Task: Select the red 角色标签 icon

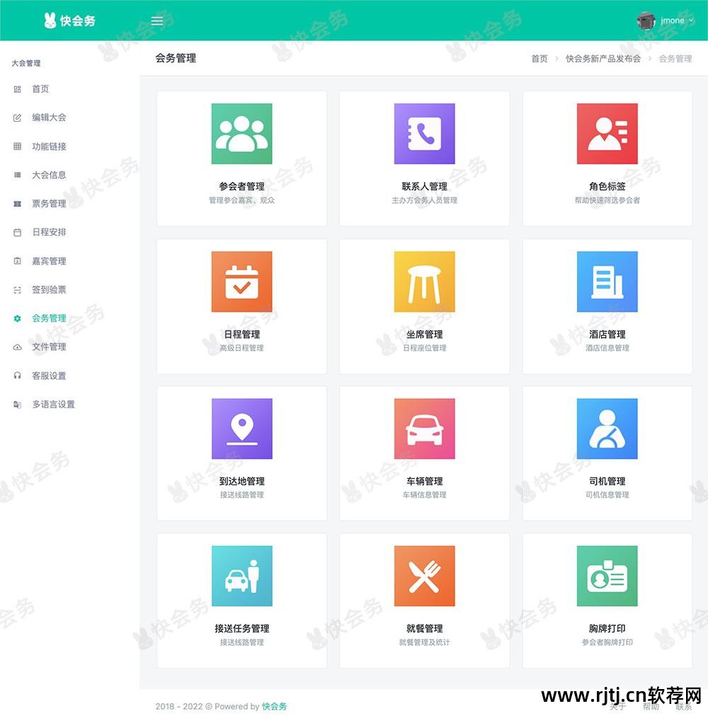Action: 607,134
